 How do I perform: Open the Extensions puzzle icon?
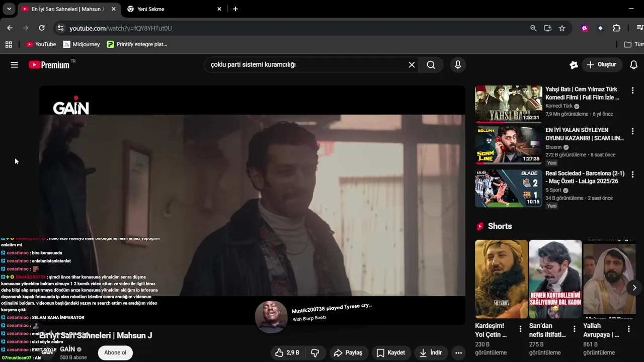[x=617, y=28]
